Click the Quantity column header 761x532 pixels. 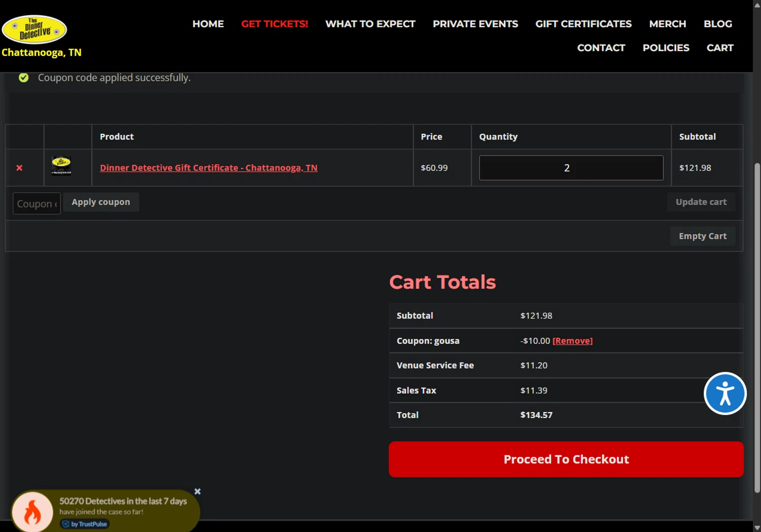(x=498, y=136)
